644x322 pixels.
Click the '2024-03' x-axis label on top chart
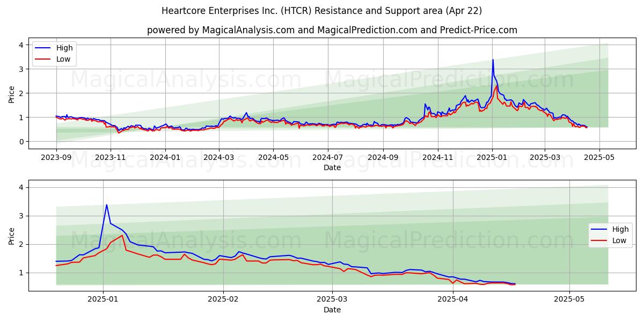218,158
